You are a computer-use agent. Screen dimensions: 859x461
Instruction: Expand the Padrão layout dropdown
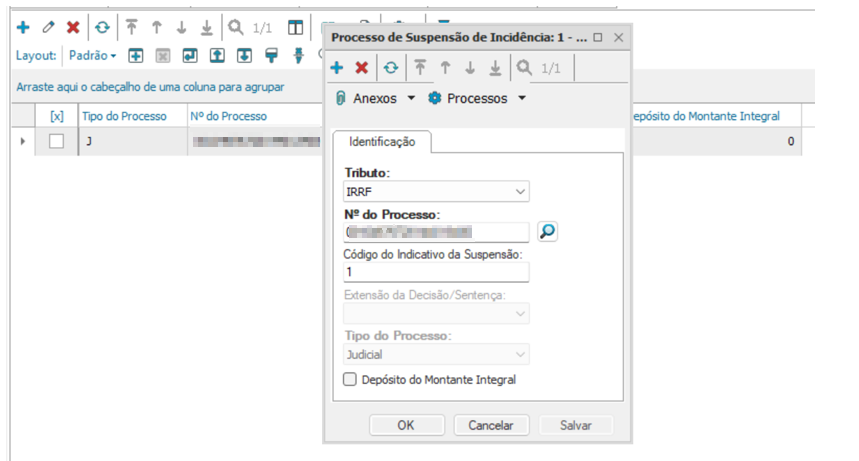(92, 55)
